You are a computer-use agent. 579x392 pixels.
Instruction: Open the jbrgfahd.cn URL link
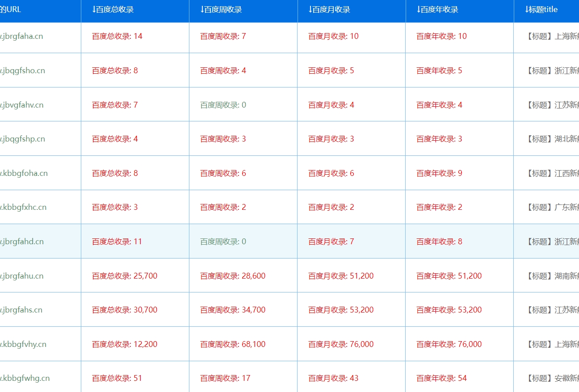click(22, 242)
